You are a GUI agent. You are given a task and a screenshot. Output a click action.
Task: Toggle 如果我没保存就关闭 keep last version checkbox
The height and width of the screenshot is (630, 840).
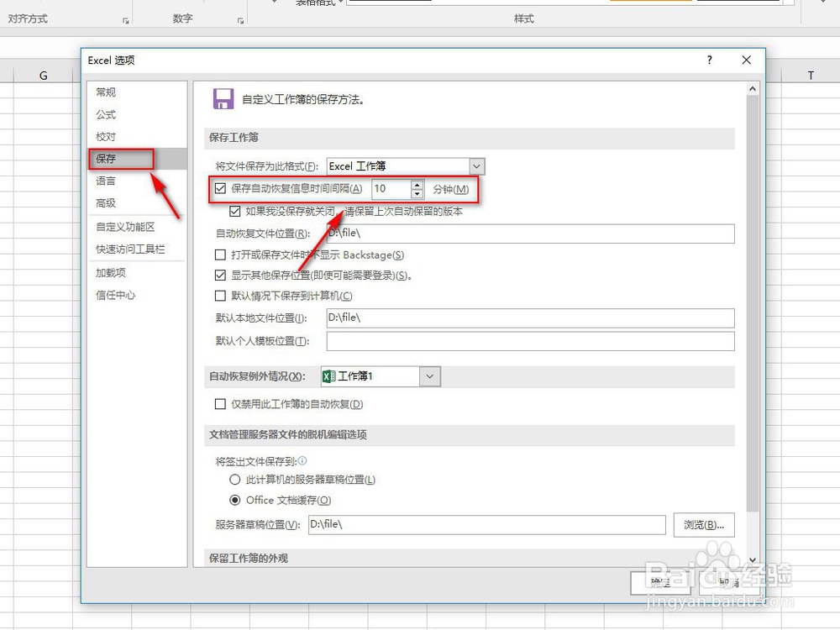234,211
